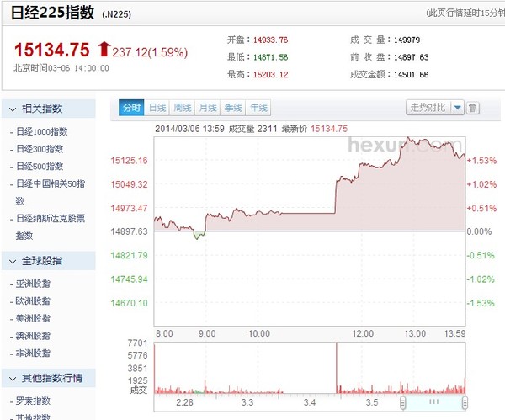The width and height of the screenshot is (505, 420).
Task: Visit the 欧洲股指 link
Action: 35,300
